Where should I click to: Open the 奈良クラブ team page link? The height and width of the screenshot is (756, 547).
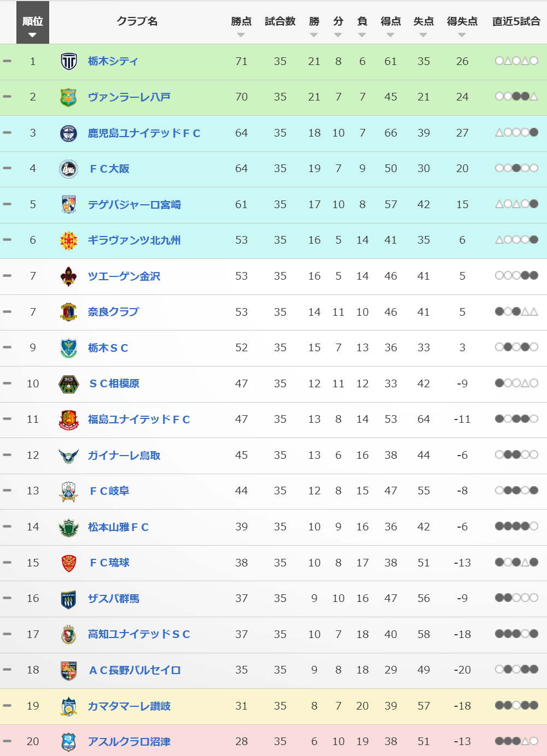coord(114,312)
